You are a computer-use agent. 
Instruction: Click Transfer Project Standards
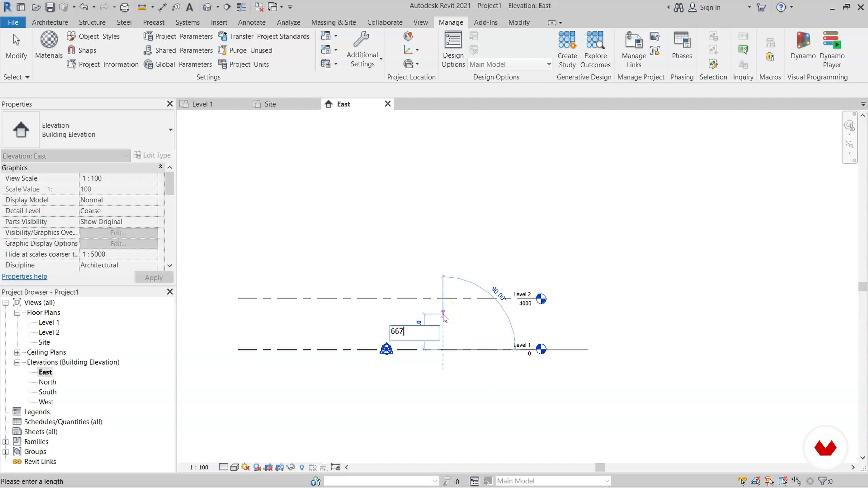264,36
